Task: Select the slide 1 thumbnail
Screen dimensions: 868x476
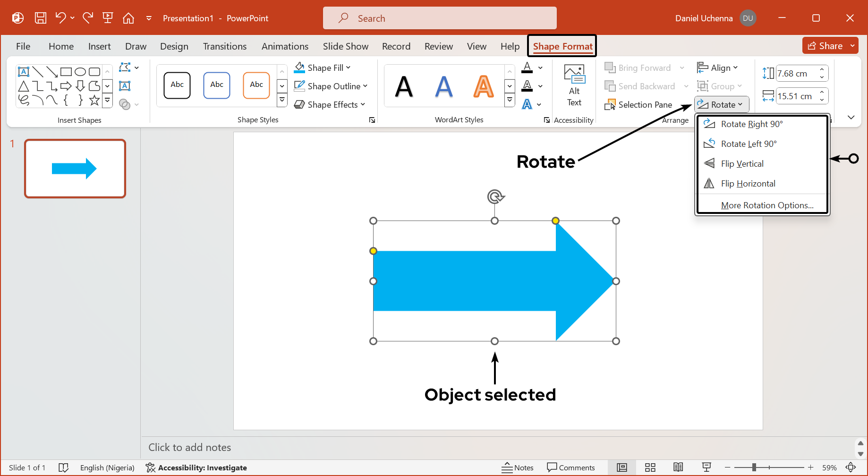Action: pyautogui.click(x=75, y=168)
